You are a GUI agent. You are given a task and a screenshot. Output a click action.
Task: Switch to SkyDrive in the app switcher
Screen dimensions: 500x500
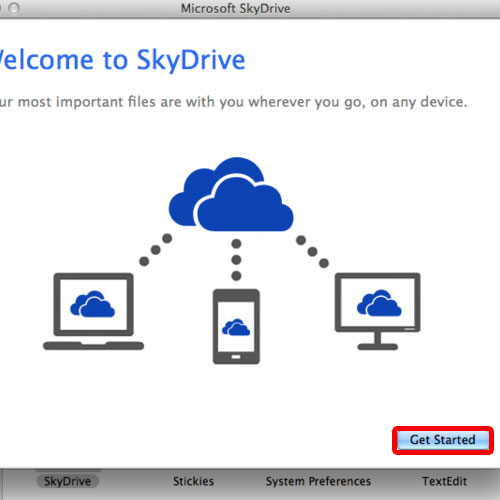pos(67,481)
